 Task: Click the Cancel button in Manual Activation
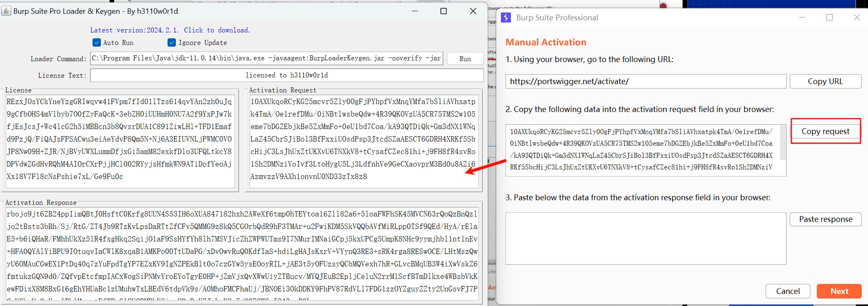pyautogui.click(x=788, y=291)
